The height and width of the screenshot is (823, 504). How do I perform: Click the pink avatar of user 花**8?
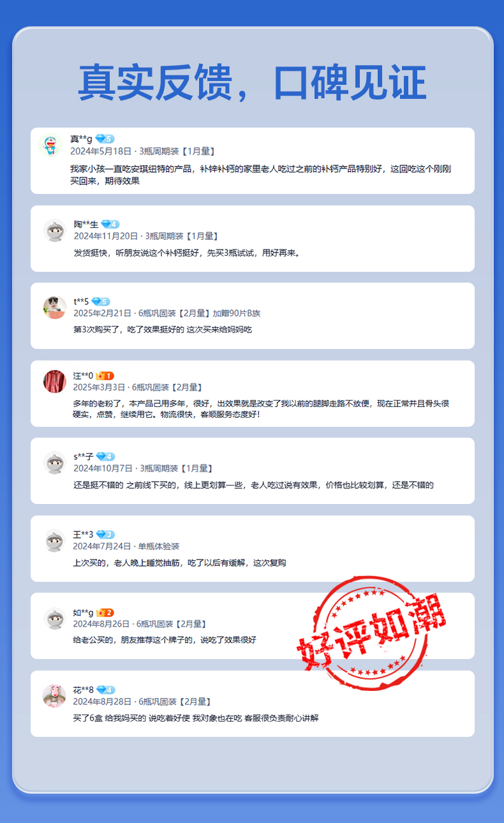54,695
